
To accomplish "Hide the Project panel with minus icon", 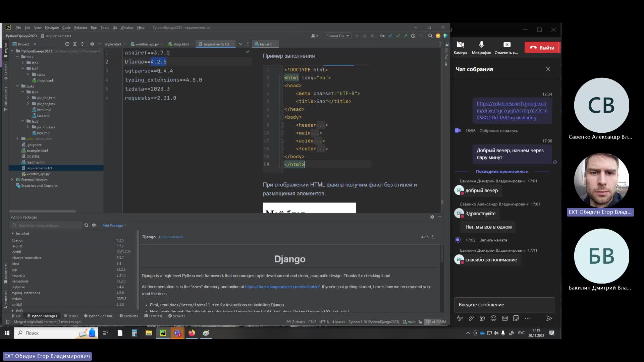I will [x=100, y=44].
